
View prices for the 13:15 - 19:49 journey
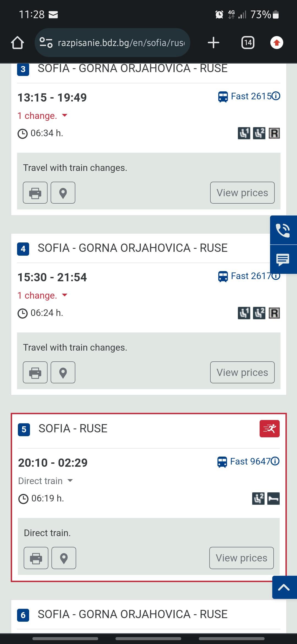(x=242, y=193)
